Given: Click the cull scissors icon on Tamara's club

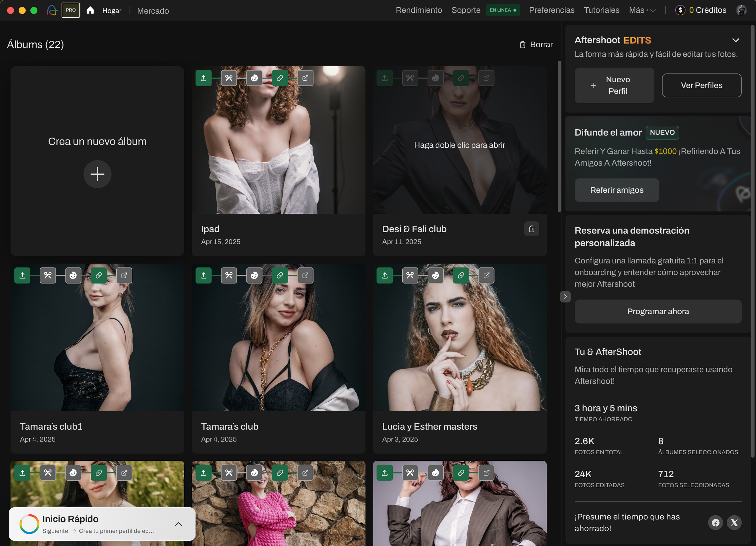Looking at the screenshot, I should [x=229, y=275].
